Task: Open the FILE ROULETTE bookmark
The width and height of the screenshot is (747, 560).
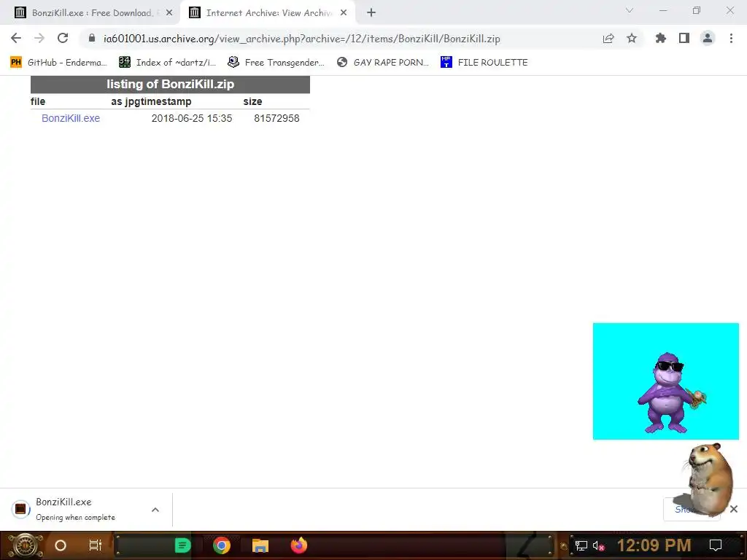Action: 484,63
